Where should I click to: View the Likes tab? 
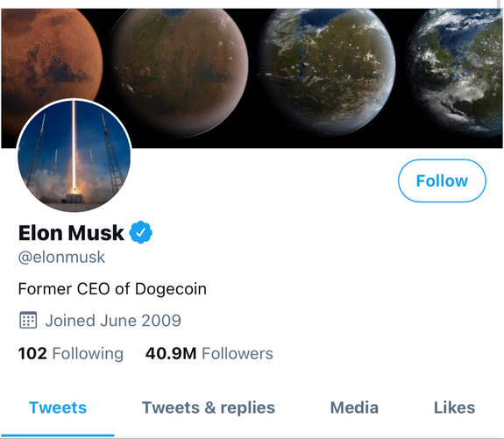click(x=454, y=407)
